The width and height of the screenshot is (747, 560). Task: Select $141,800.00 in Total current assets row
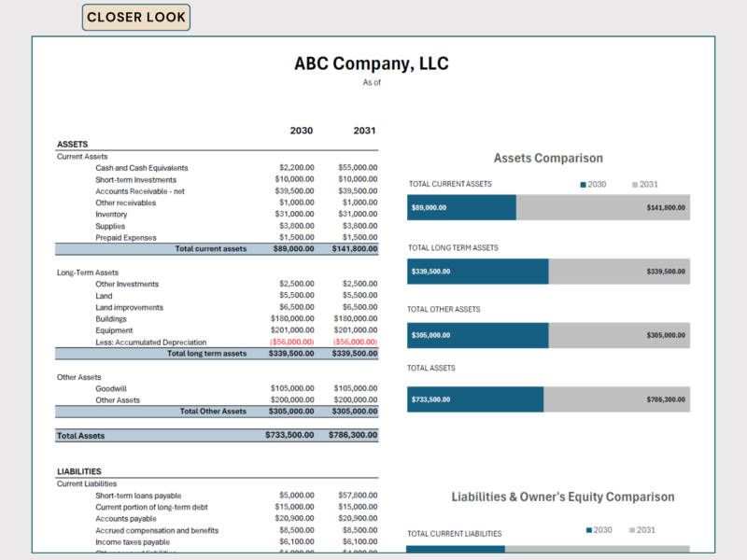355,248
